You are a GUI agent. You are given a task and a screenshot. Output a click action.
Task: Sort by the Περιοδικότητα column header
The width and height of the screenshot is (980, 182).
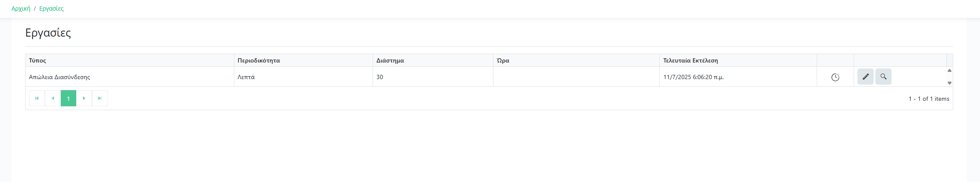[259, 60]
